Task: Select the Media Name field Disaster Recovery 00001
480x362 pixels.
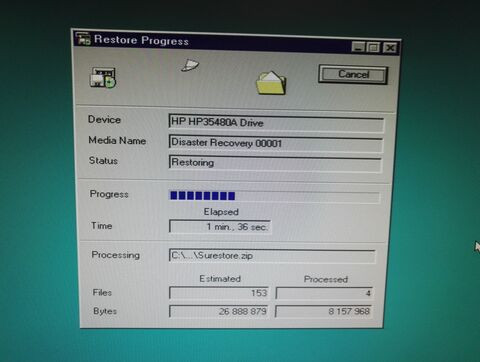Action: (276, 143)
